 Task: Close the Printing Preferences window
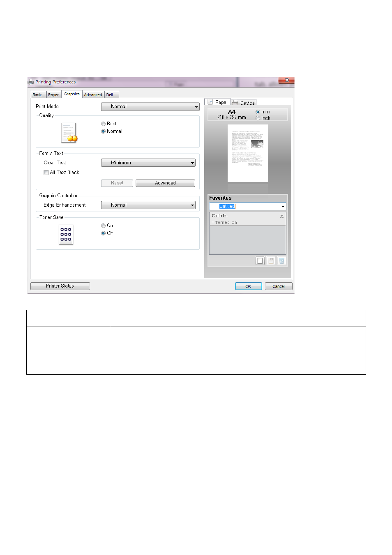point(286,80)
